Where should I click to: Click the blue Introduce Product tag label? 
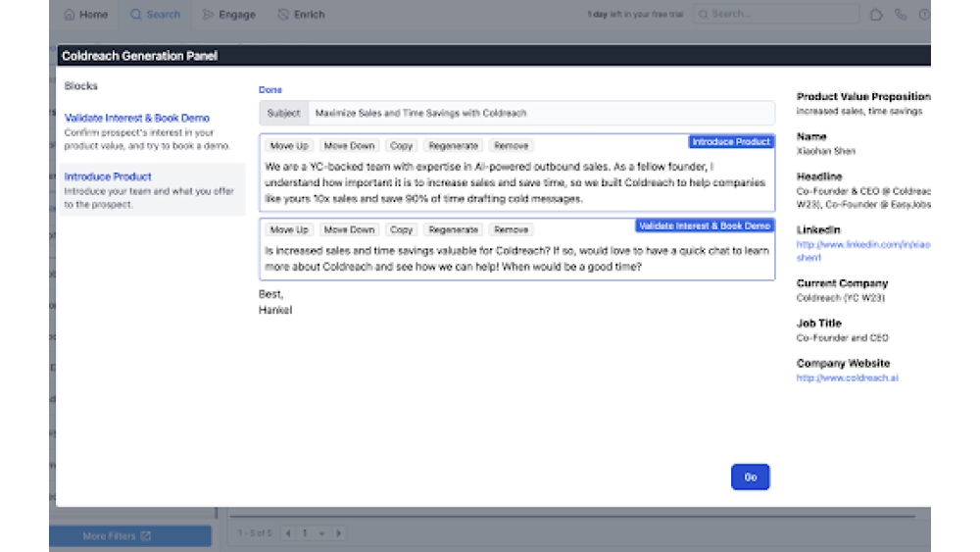[x=731, y=142]
